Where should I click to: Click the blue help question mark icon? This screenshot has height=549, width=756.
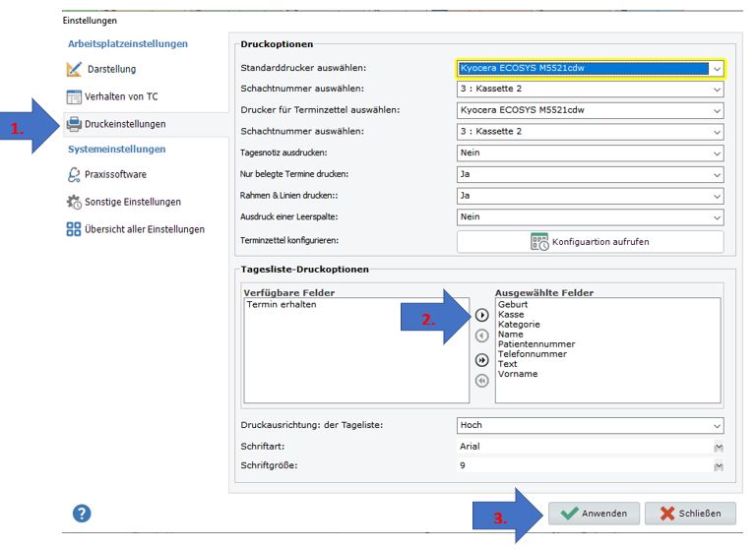(x=84, y=513)
